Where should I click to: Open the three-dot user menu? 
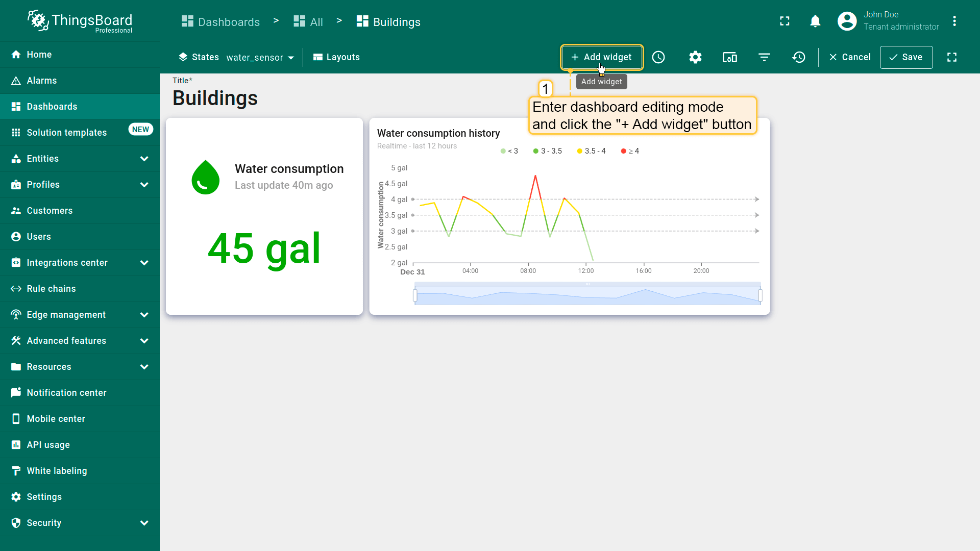pyautogui.click(x=954, y=21)
